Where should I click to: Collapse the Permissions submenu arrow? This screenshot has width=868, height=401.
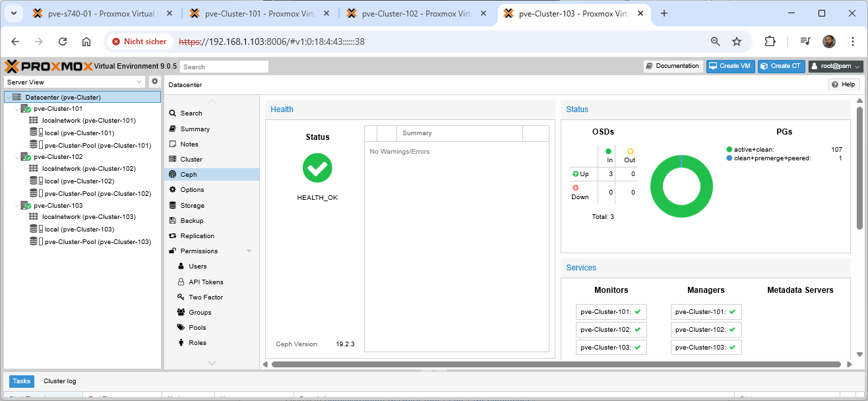(x=249, y=251)
